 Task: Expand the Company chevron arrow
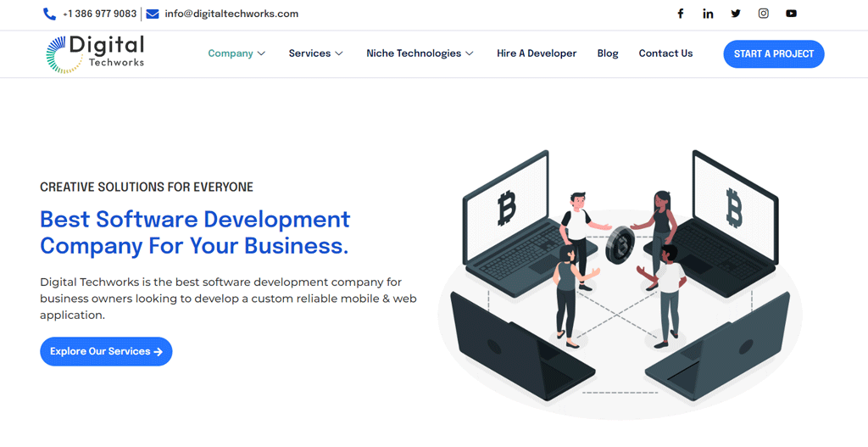coord(261,53)
